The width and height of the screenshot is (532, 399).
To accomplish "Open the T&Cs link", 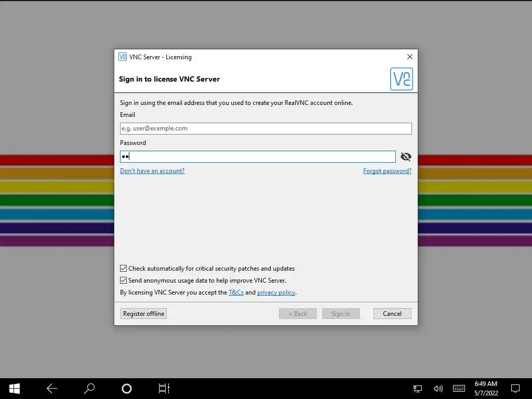I will [236, 292].
